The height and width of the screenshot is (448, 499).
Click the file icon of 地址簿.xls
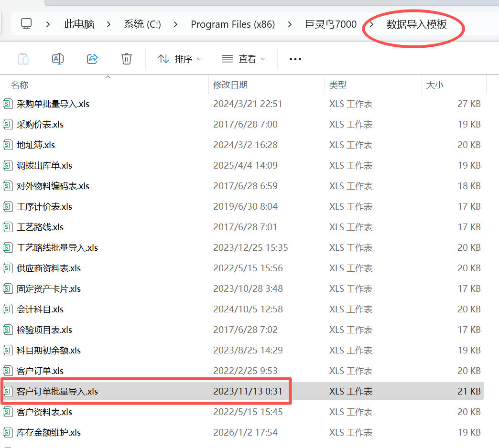coord(8,145)
